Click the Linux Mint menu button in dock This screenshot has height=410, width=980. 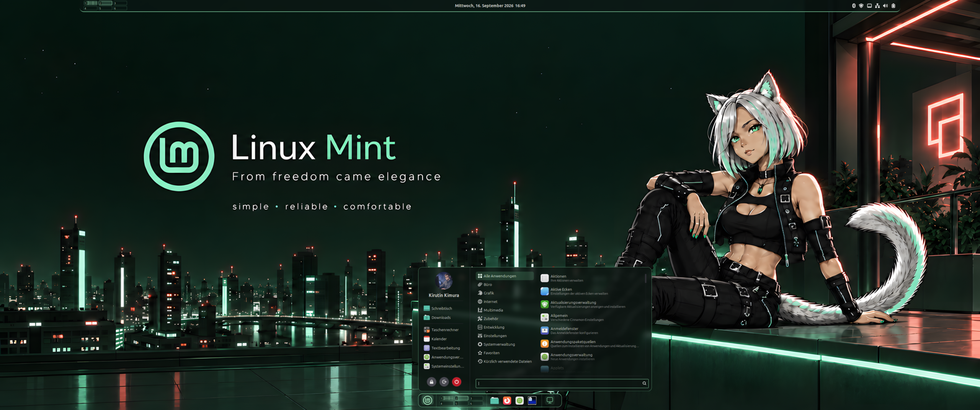[428, 400]
